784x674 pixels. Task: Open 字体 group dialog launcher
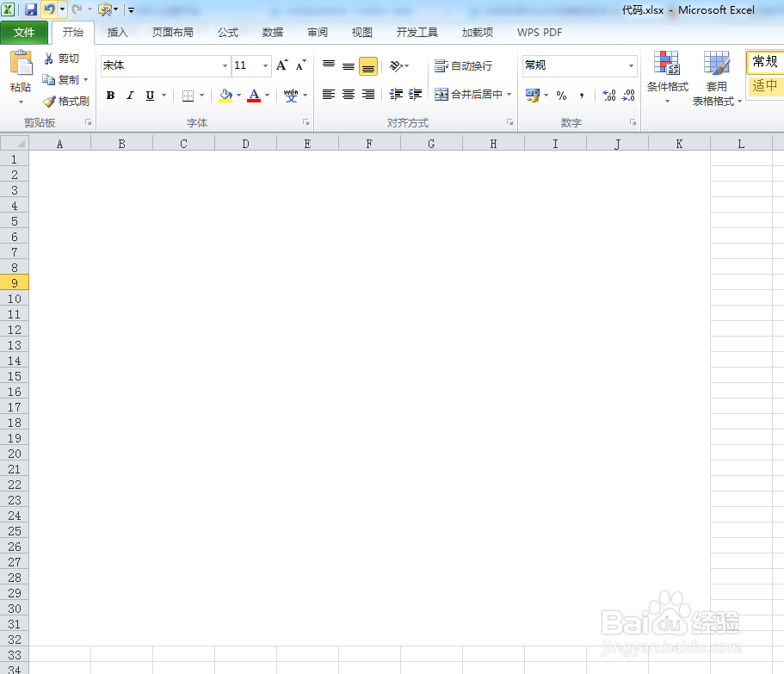[306, 122]
